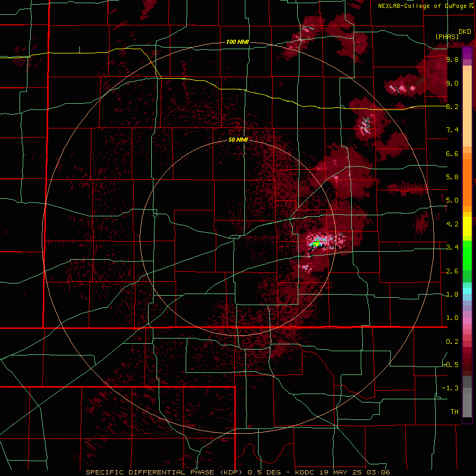Click the -1.3 scale value

coord(451,388)
